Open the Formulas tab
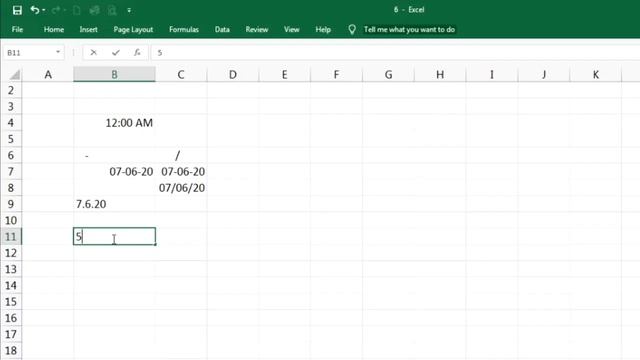Image resolution: width=640 pixels, height=360 pixels. tap(184, 29)
